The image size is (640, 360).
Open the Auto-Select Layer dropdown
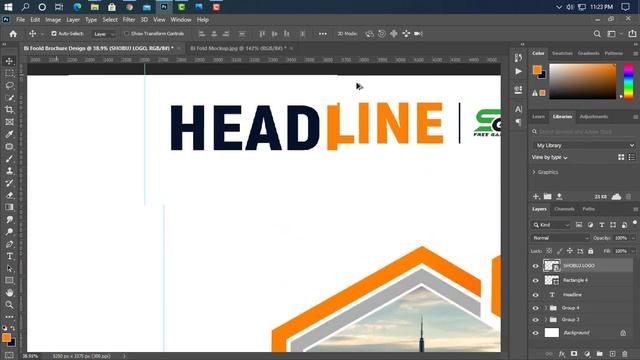[x=104, y=34]
